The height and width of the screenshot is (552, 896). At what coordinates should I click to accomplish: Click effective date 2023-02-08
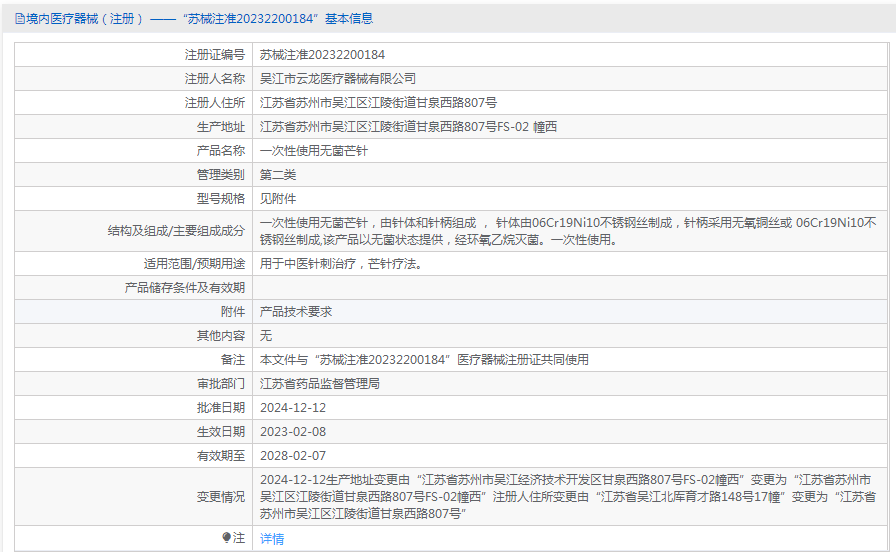293,432
